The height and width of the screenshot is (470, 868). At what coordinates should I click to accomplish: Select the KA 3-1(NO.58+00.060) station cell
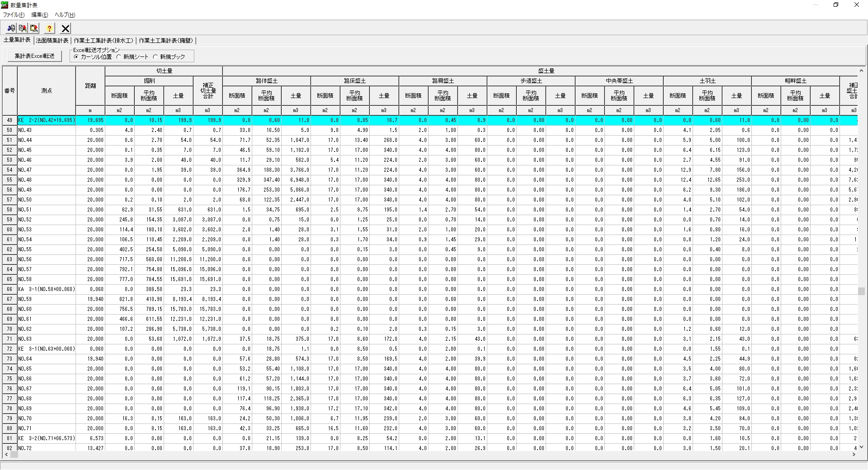47,289
